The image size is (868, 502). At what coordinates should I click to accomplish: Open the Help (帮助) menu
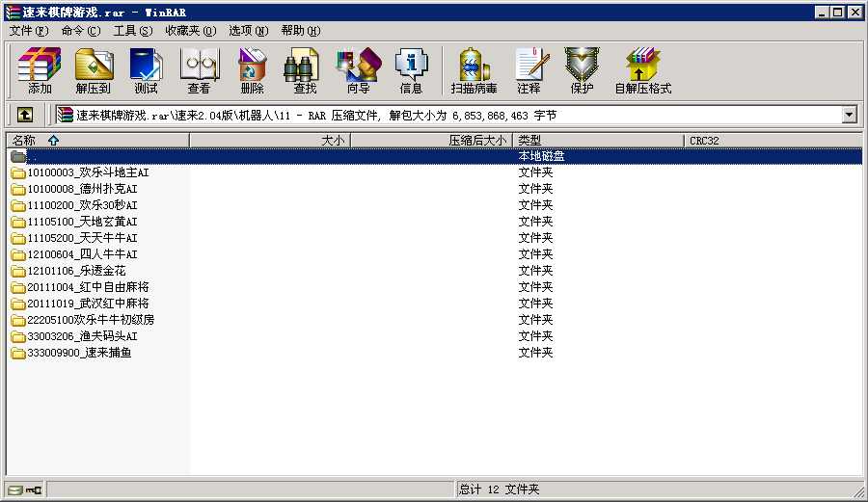[301, 31]
